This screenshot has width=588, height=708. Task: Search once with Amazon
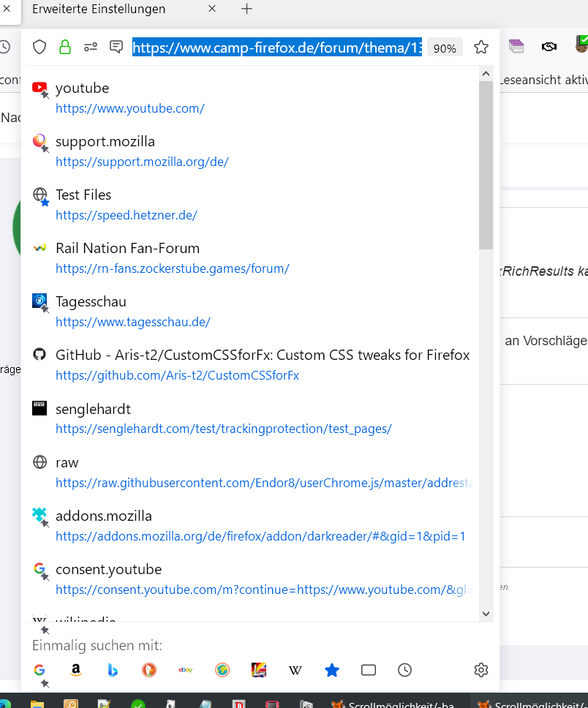pyautogui.click(x=76, y=670)
